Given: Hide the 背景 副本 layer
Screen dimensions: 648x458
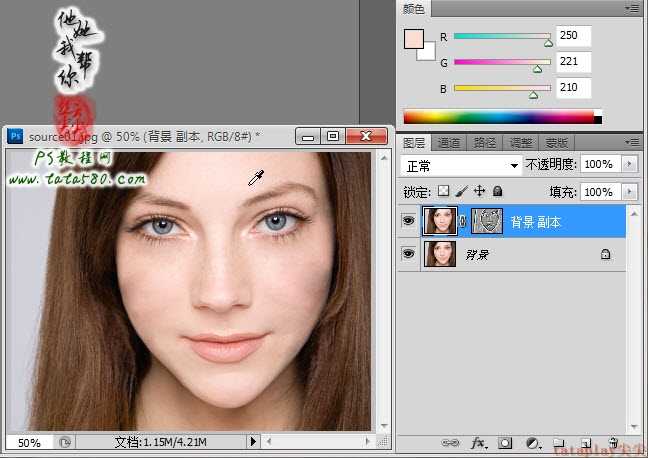Looking at the screenshot, I should click(408, 221).
